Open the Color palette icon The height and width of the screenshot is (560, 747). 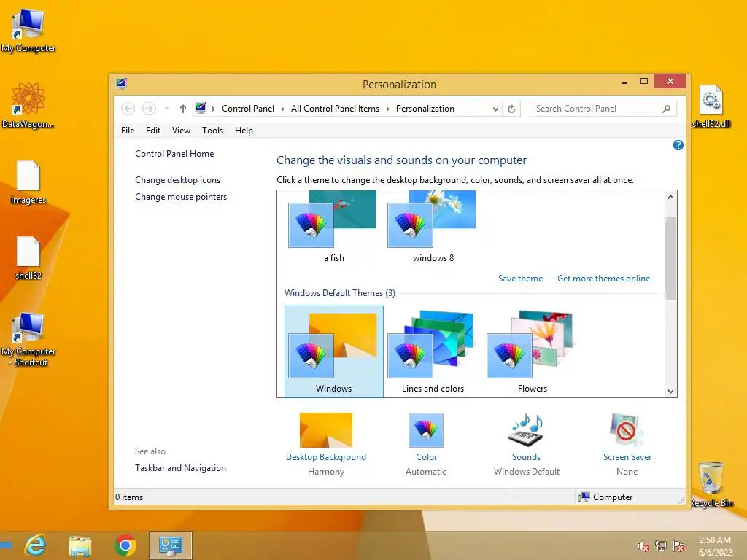pos(426,430)
